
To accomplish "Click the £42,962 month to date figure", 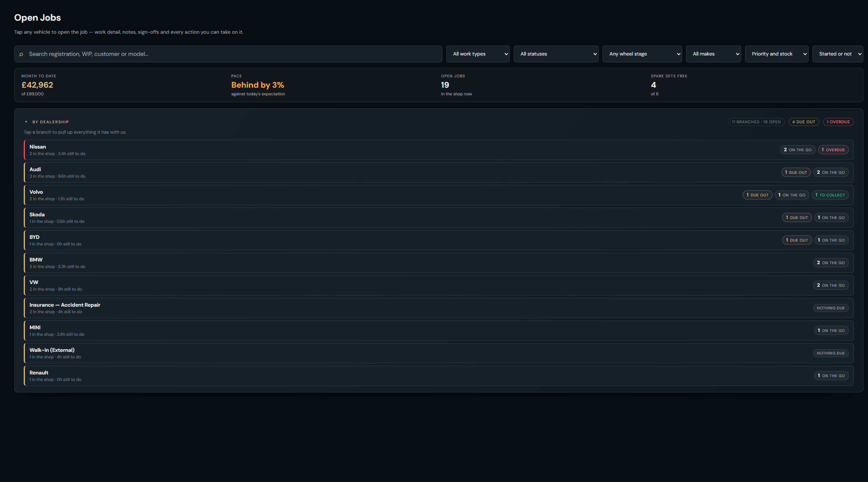I will [x=37, y=85].
